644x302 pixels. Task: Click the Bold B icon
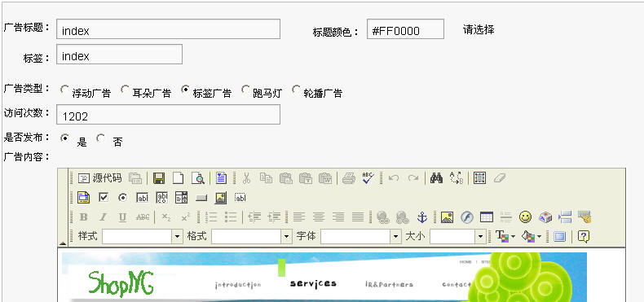point(83,217)
